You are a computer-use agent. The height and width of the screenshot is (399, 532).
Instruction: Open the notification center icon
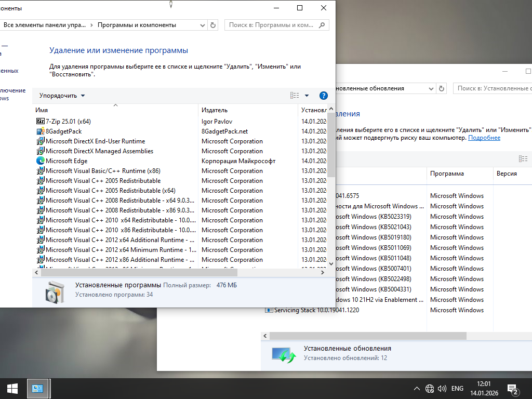pyautogui.click(x=512, y=389)
